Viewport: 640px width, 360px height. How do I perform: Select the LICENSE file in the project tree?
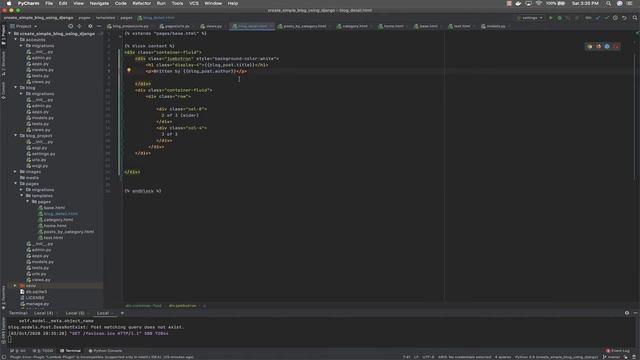coord(35,298)
